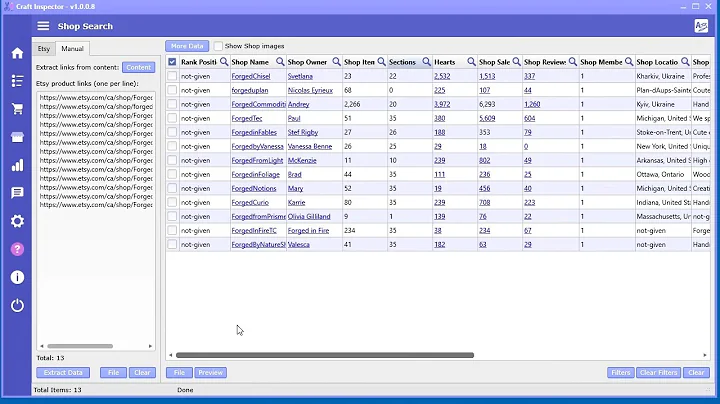720x404 pixels.
Task: Click the More Data button
Action: click(x=187, y=46)
